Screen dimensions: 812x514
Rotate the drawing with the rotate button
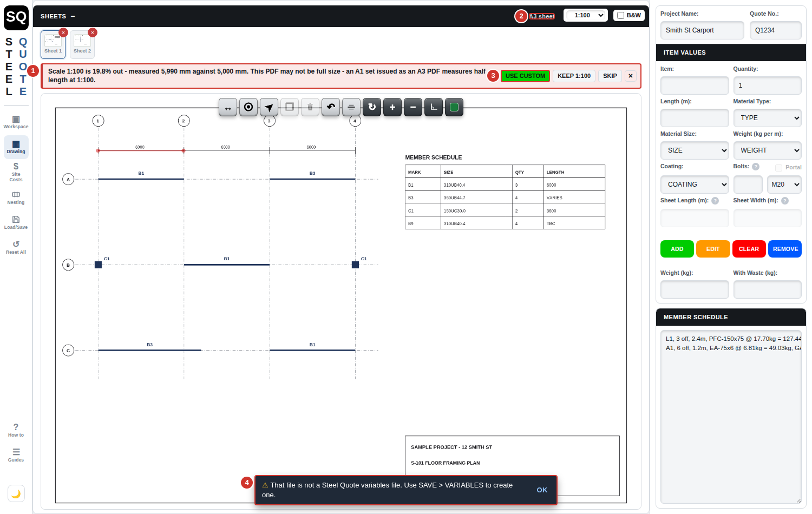(372, 107)
